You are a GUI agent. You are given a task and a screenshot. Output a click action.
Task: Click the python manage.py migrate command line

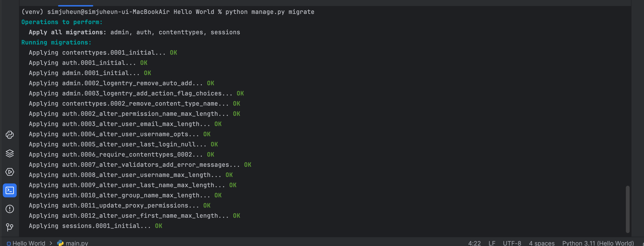168,12
